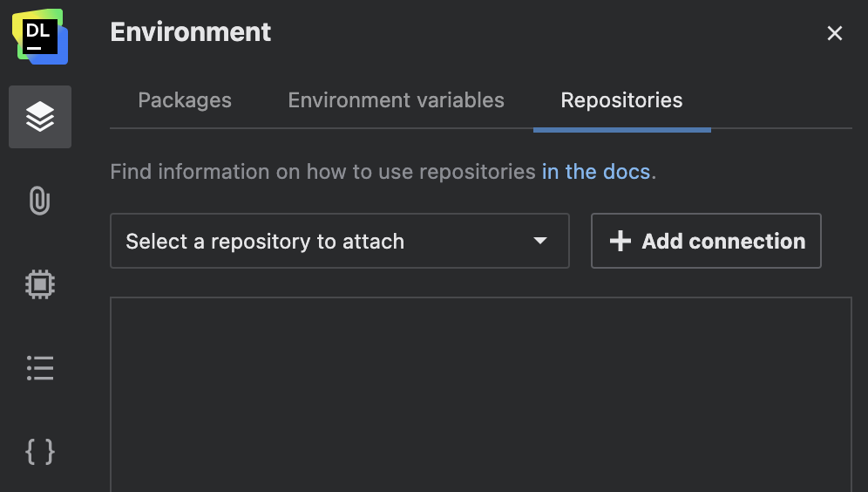
Task: Show the Table of contents list icon
Action: (40, 368)
